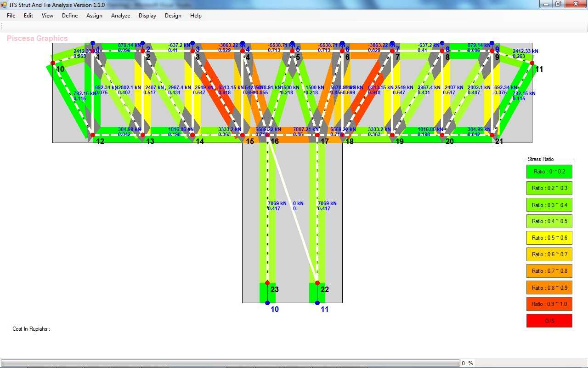
Task: Click the application icon in the title bar
Action: [4, 5]
